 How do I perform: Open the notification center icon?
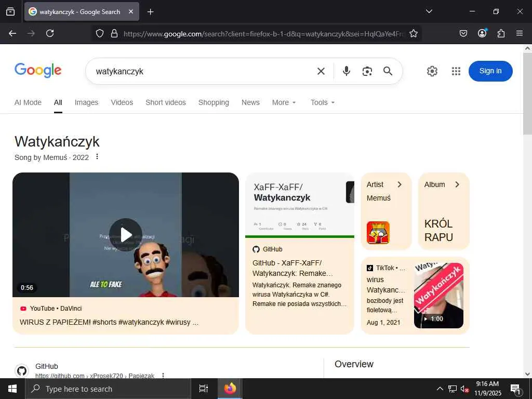(515, 389)
